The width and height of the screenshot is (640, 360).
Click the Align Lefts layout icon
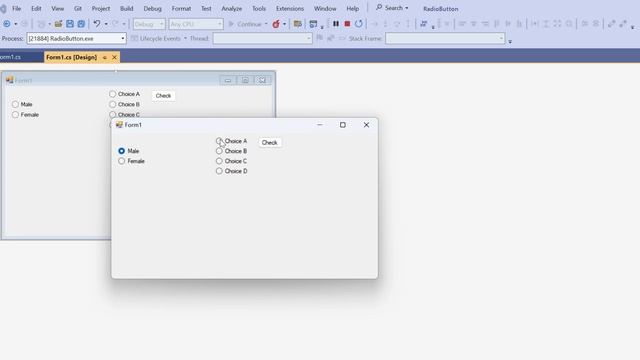(x=462, y=24)
